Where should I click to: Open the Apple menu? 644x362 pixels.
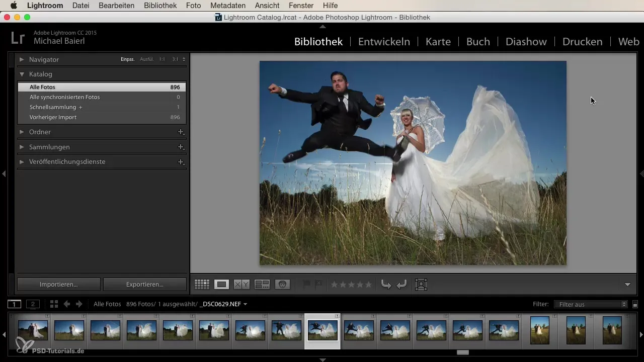coord(14,6)
